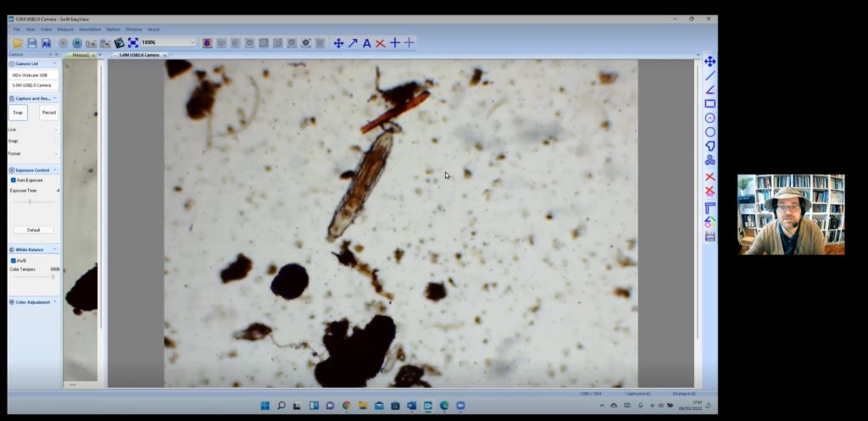Click the fit-to-window zoom icon
This screenshot has width=868, height=421.
coord(133,42)
